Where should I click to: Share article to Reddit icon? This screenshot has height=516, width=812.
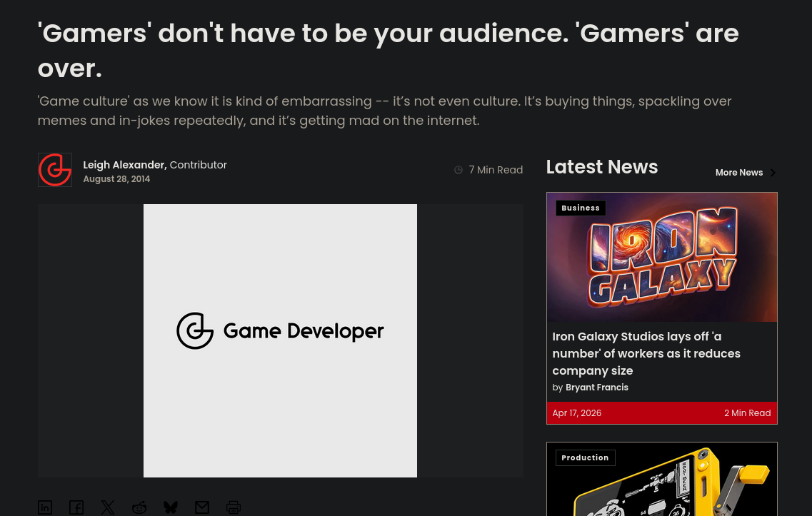139,507
